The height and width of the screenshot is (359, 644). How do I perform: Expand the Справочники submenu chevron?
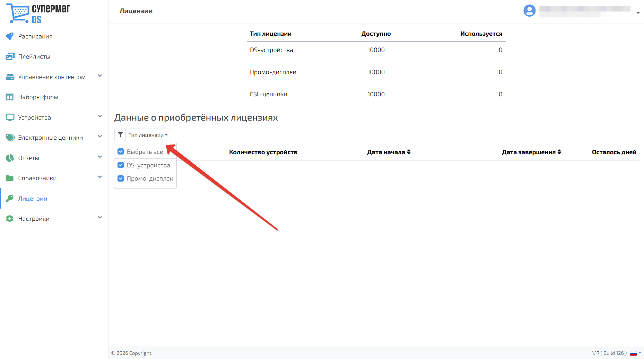pyautogui.click(x=100, y=177)
